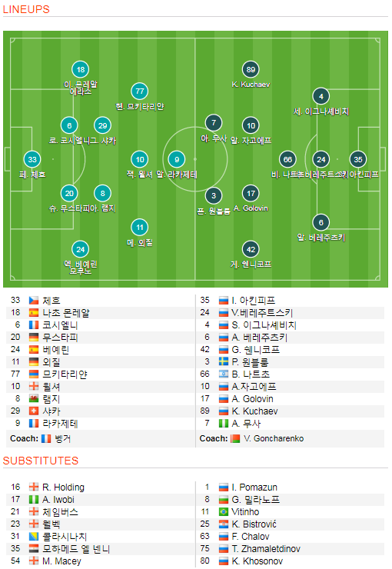Select player marker 17 A. Golovin on pitch

[251, 194]
